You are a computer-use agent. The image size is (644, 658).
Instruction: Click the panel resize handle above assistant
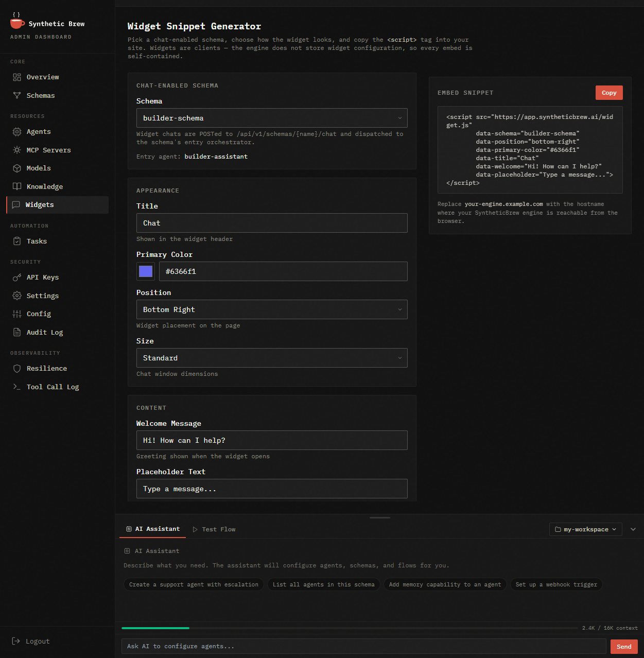(380, 517)
